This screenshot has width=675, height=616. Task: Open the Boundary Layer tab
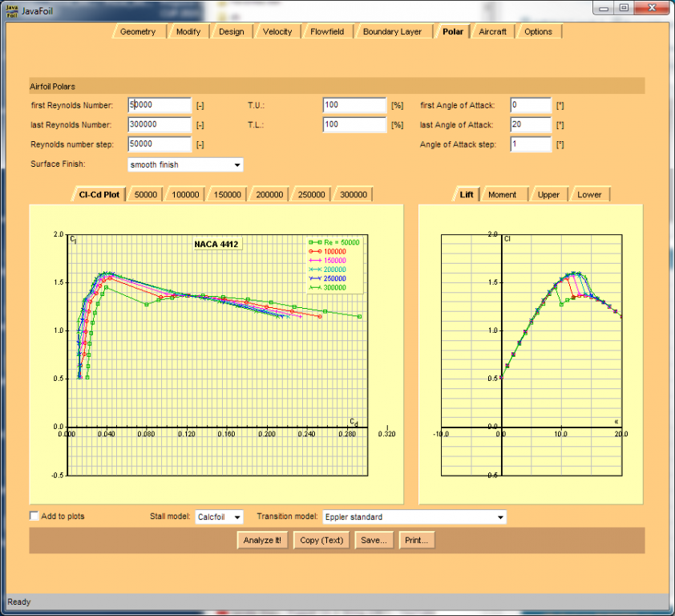click(392, 32)
